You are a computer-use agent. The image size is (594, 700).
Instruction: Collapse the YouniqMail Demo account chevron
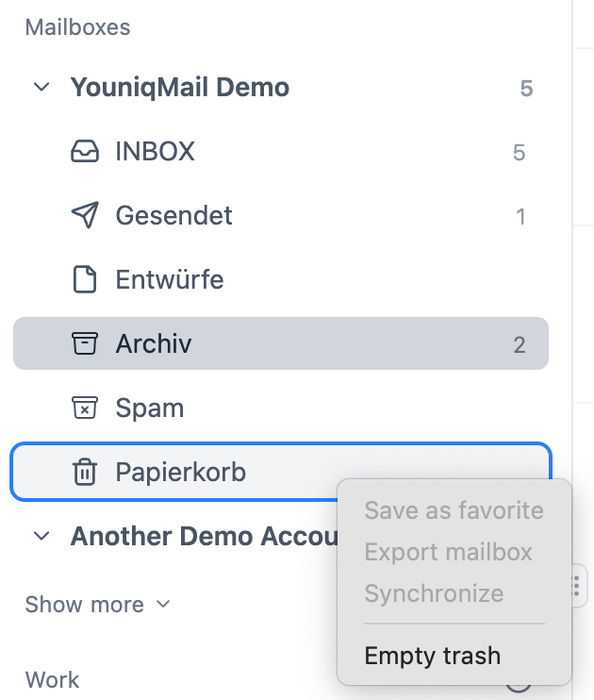coord(41,88)
